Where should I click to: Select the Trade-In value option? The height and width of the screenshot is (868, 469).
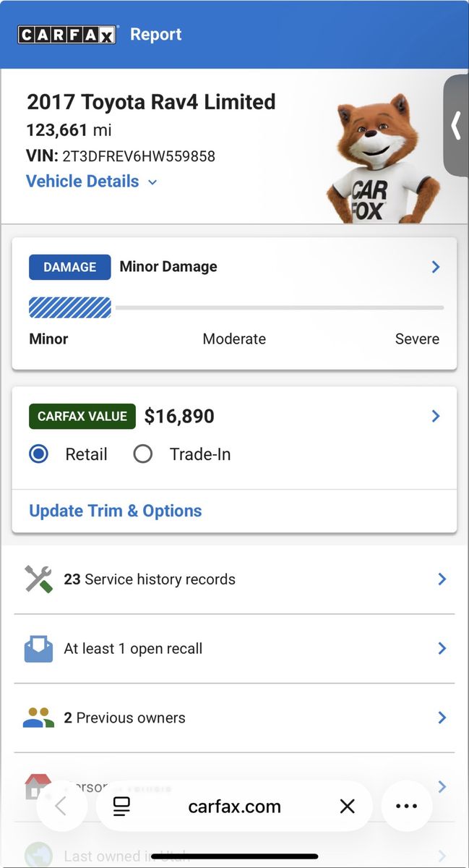click(x=143, y=454)
